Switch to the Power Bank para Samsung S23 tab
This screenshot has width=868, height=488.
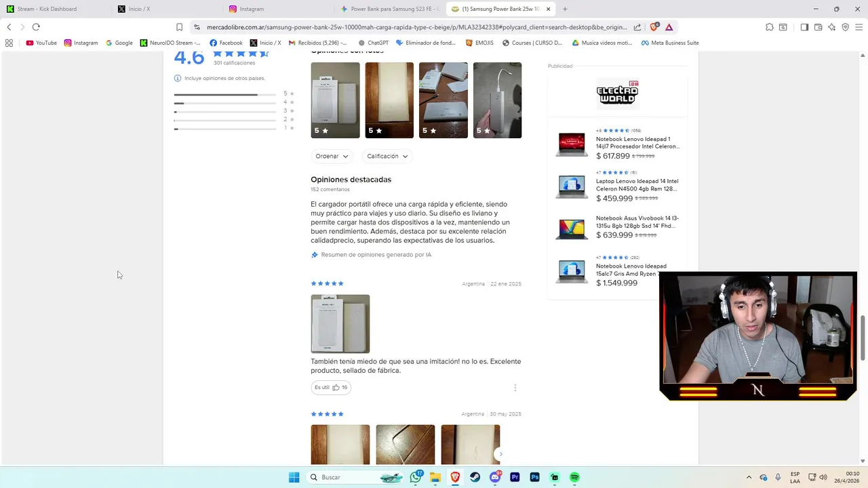[x=390, y=9]
